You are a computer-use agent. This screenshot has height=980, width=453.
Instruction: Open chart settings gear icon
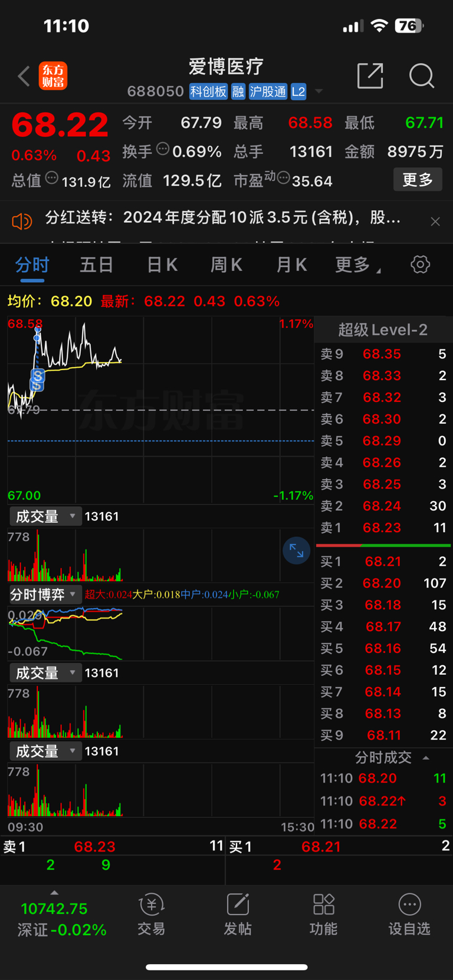coord(420,265)
